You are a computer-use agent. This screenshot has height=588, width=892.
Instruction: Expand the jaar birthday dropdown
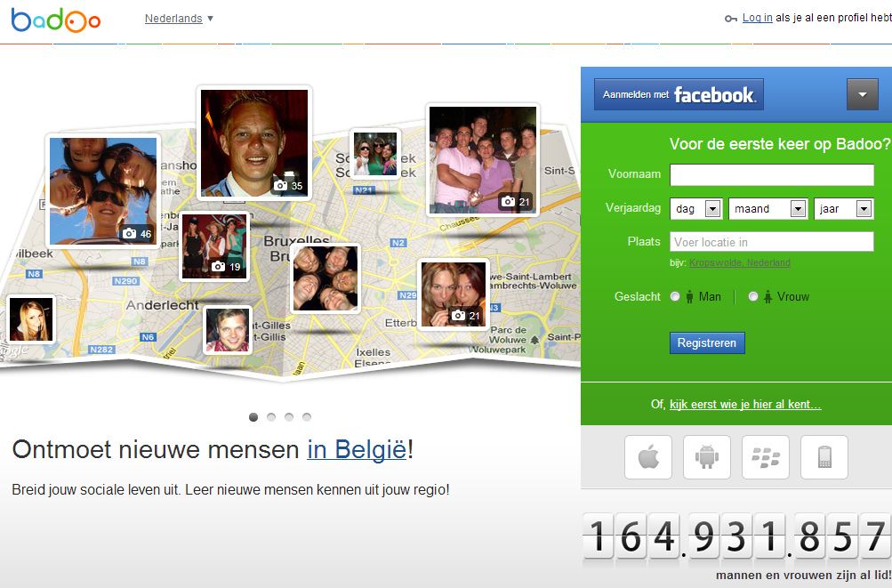pyautogui.click(x=844, y=209)
